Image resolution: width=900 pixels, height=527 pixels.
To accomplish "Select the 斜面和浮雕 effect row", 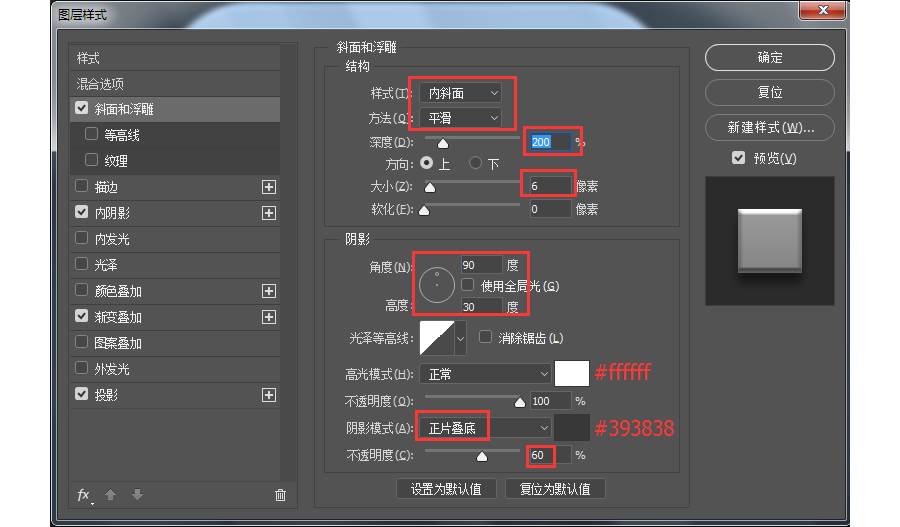I will tap(175, 109).
